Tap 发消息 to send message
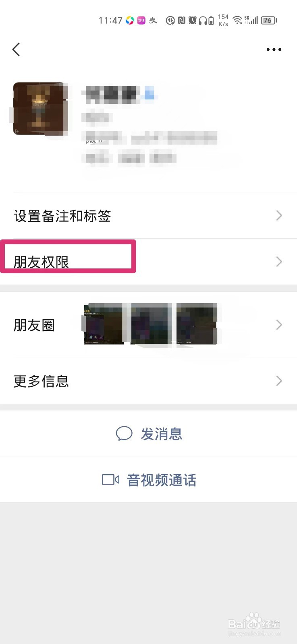 tap(148, 434)
